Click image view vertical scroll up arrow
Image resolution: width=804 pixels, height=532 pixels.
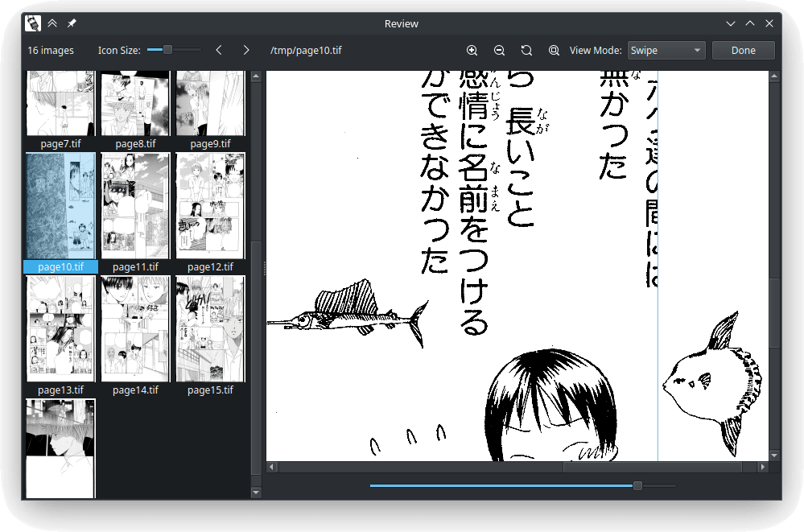point(774,76)
